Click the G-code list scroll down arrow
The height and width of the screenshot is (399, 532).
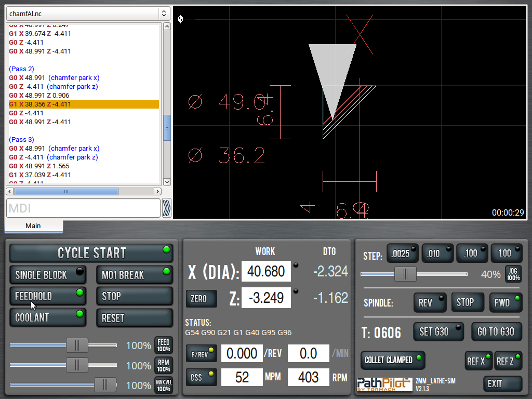click(167, 182)
